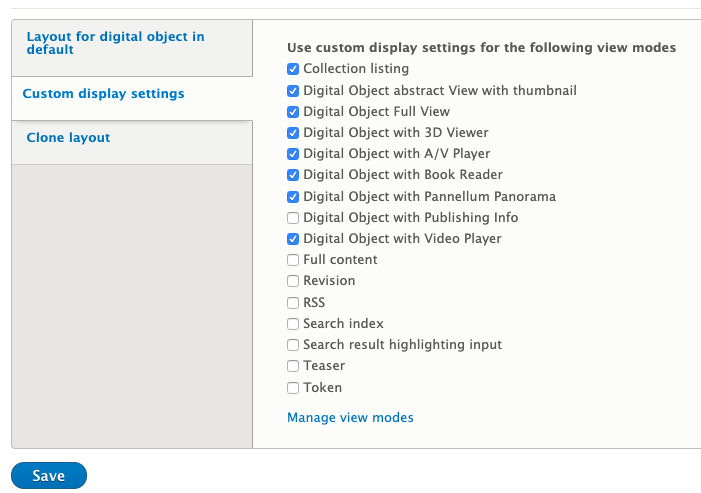Image resolution: width=701 pixels, height=493 pixels.
Task: Open the Clone layout vertical tab
Action: pos(68,138)
